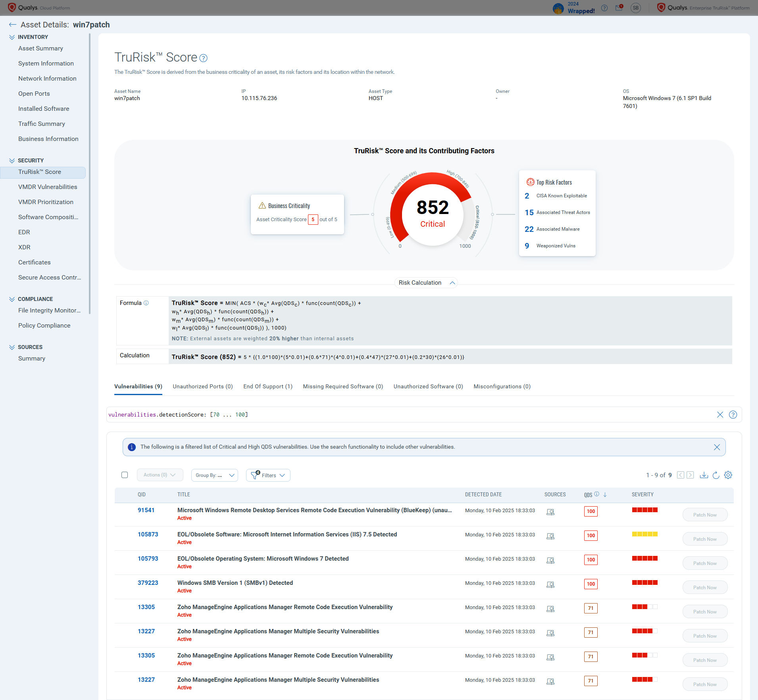Image resolution: width=758 pixels, height=700 pixels.
Task: Click the notifications envelope icon in header
Action: [x=619, y=8]
